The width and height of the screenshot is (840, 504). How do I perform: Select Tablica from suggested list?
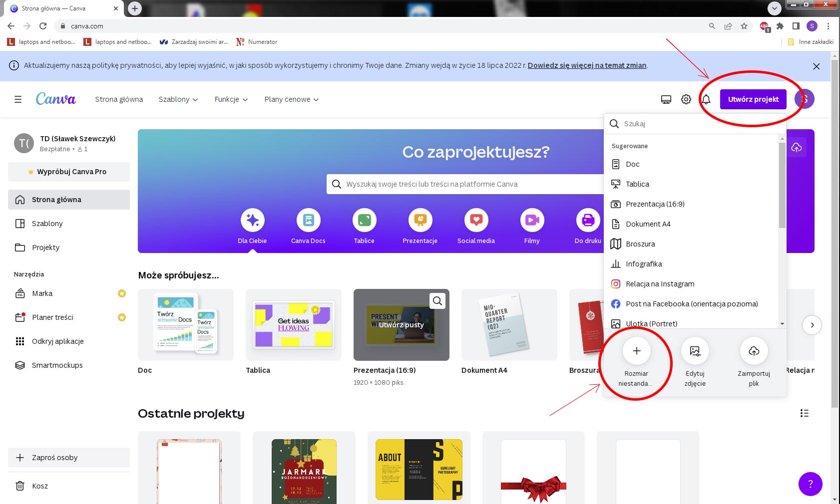tap(691, 184)
